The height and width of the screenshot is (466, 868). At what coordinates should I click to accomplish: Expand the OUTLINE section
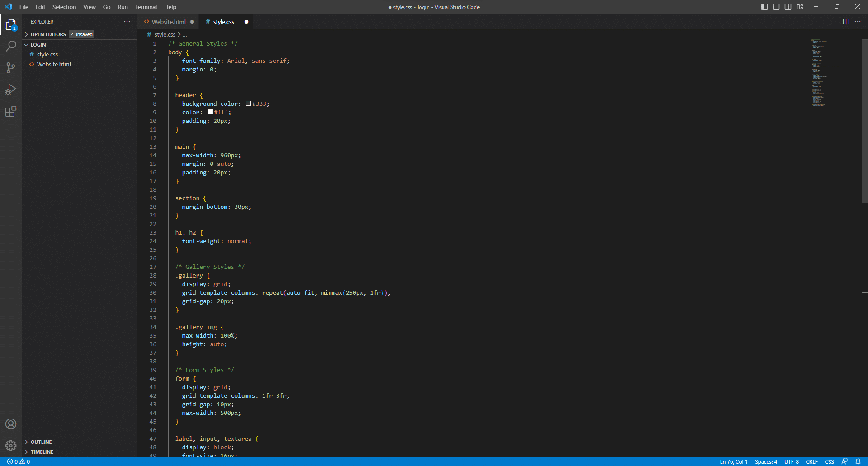click(41, 442)
